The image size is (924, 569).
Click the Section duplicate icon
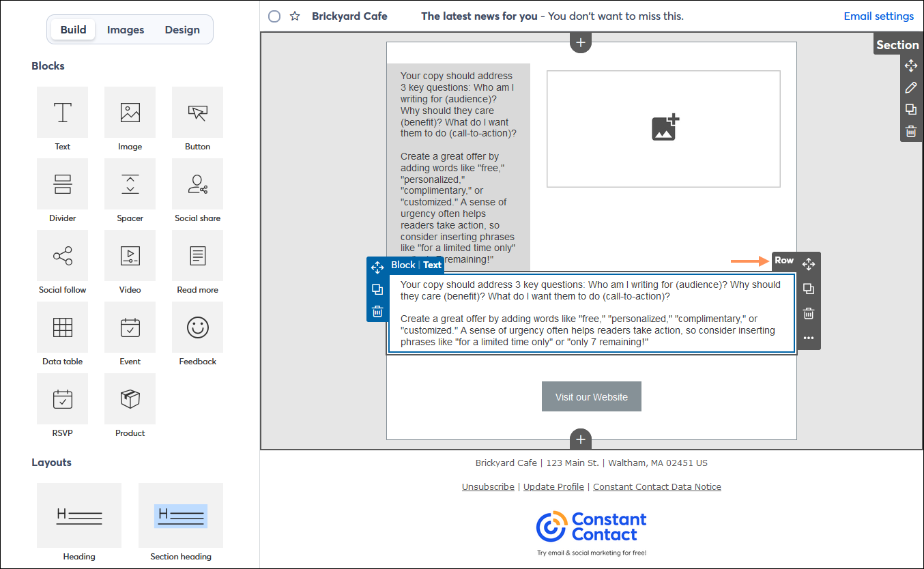click(910, 109)
